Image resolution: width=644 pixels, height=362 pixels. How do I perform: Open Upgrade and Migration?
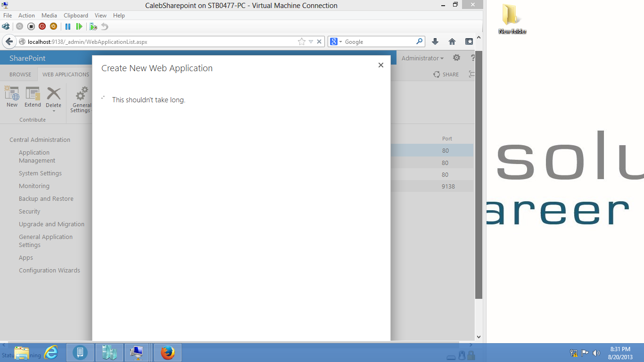(x=51, y=224)
